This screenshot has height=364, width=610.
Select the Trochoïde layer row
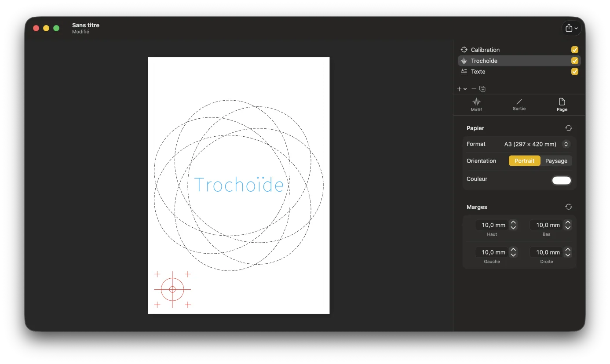click(519, 61)
